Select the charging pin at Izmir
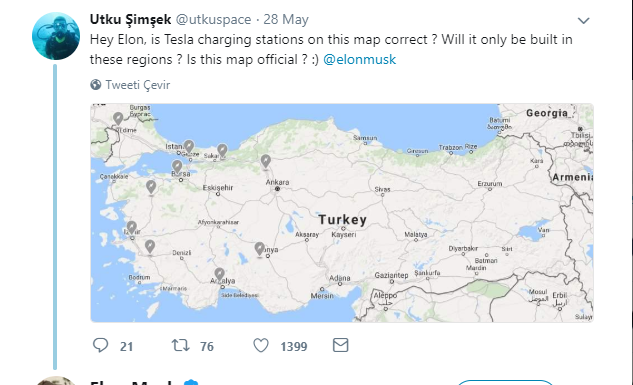The image size is (633, 385). tap(132, 228)
